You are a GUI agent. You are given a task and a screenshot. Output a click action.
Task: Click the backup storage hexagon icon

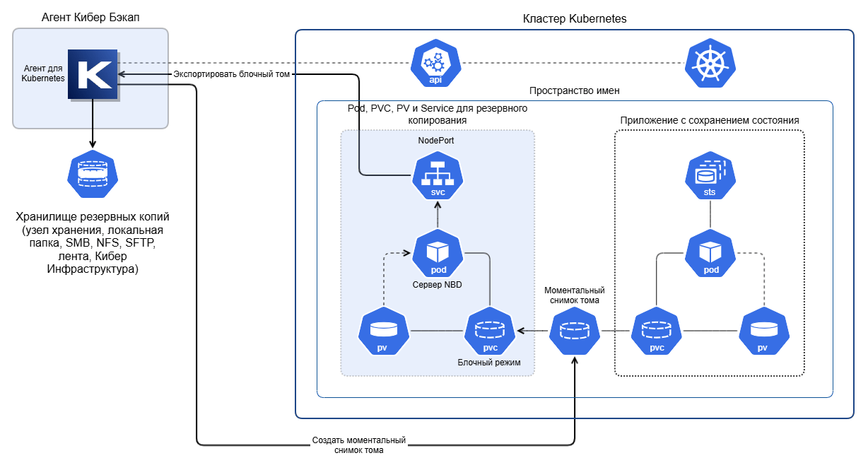[x=92, y=175]
